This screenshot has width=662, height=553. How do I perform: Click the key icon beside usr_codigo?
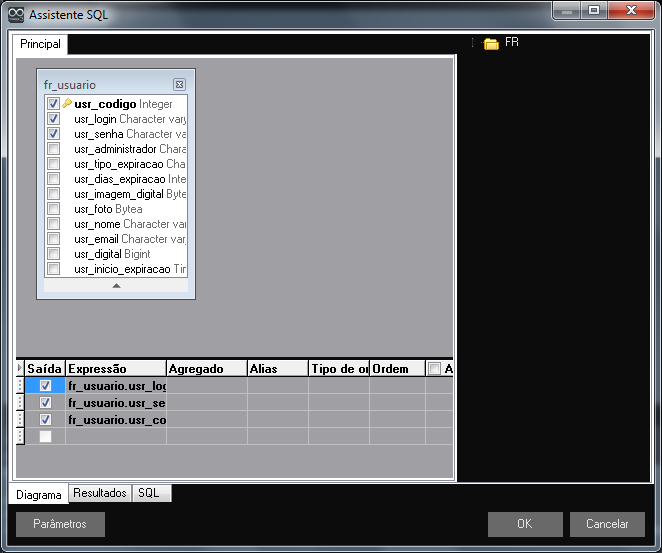point(67,104)
